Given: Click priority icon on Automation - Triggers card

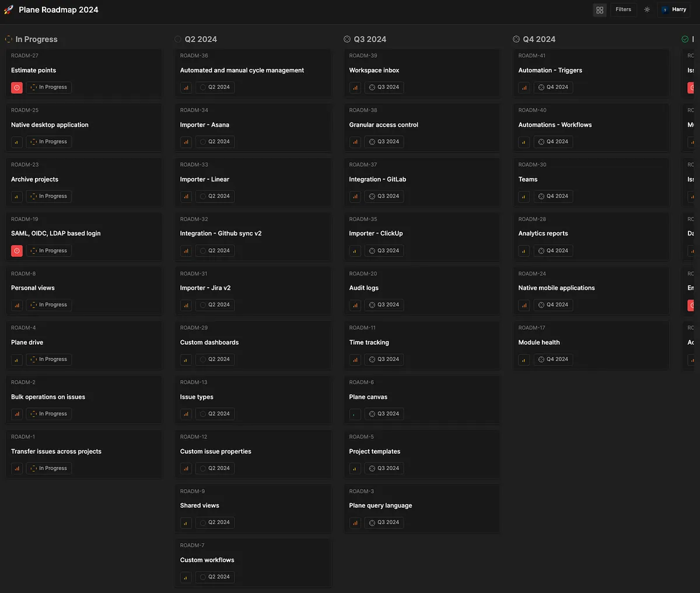Looking at the screenshot, I should pos(524,88).
